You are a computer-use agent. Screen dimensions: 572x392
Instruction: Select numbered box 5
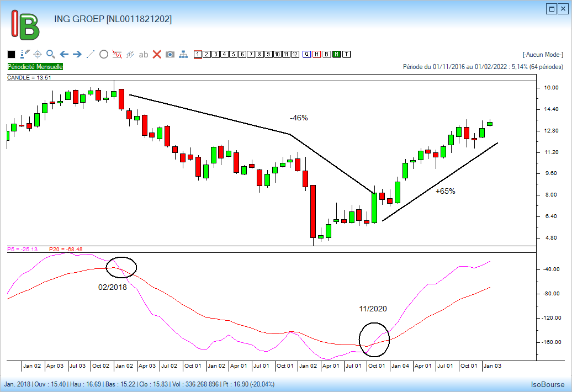tap(233, 54)
